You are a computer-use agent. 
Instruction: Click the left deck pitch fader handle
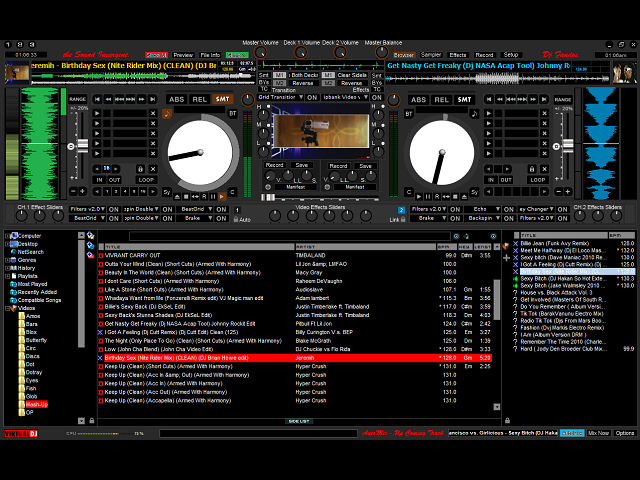tap(82, 145)
